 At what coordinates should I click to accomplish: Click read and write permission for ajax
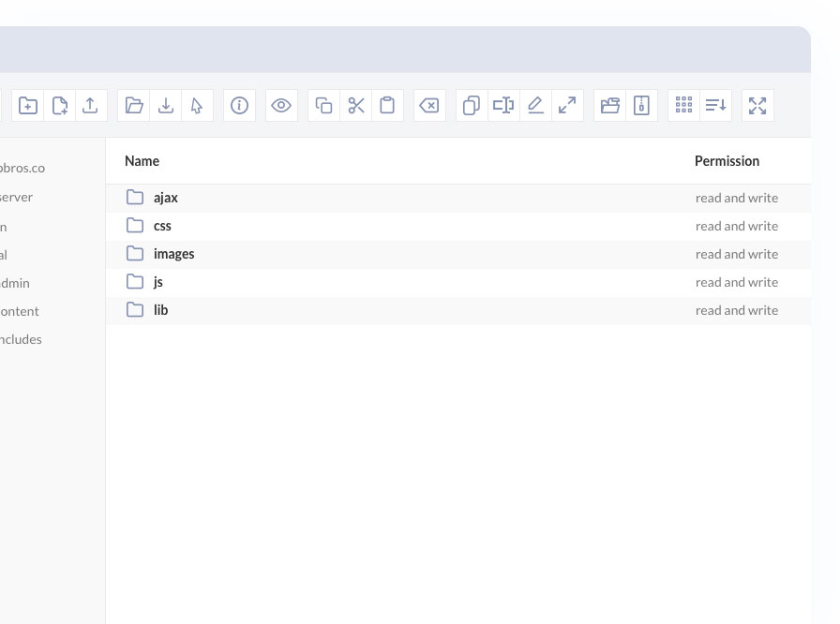[x=737, y=198]
